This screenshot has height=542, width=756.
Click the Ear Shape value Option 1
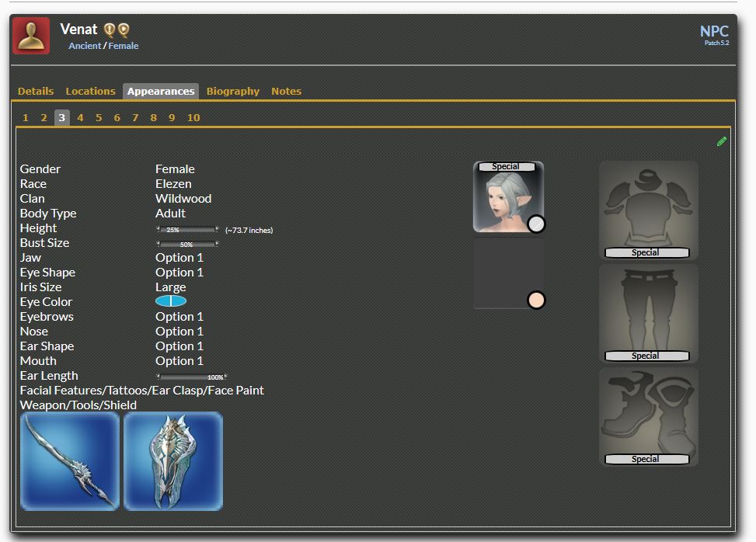pos(179,346)
